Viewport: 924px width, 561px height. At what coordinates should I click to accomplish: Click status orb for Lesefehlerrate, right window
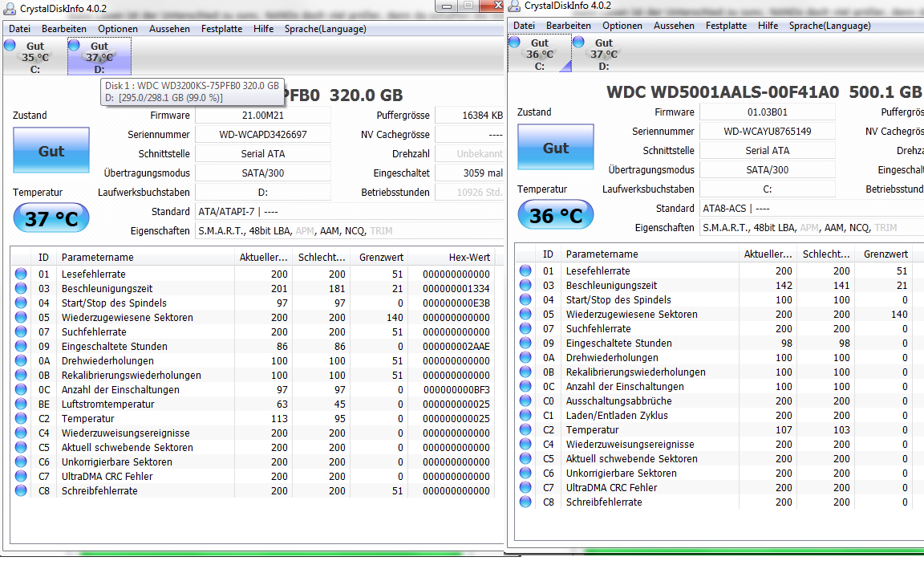(525, 270)
